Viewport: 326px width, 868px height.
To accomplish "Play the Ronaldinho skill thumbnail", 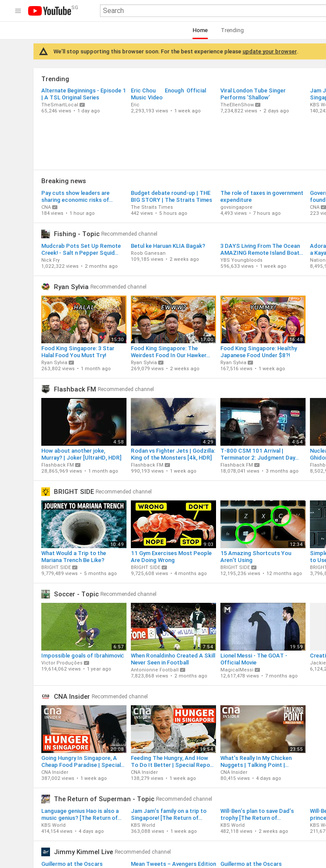I will (173, 627).
